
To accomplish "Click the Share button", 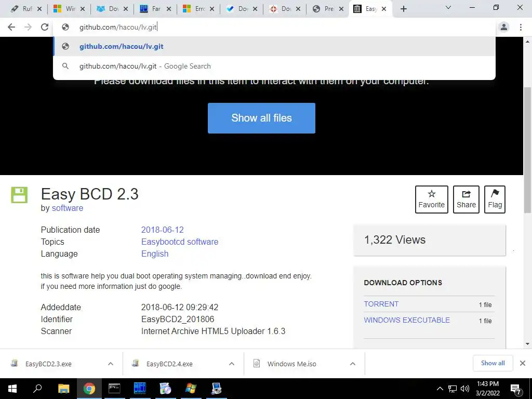I will pyautogui.click(x=466, y=199).
